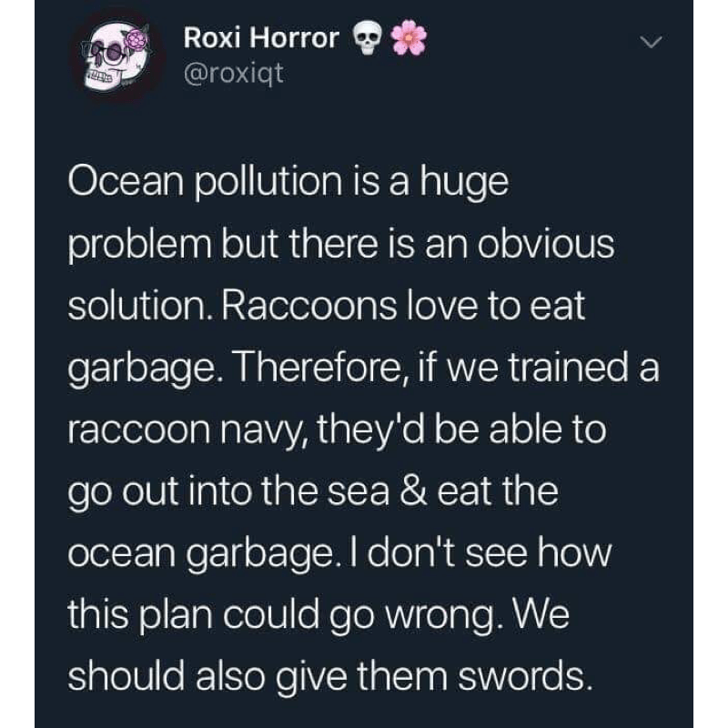
Task: Click the pink flower emoji beside the name
Action: pyautogui.click(x=409, y=37)
